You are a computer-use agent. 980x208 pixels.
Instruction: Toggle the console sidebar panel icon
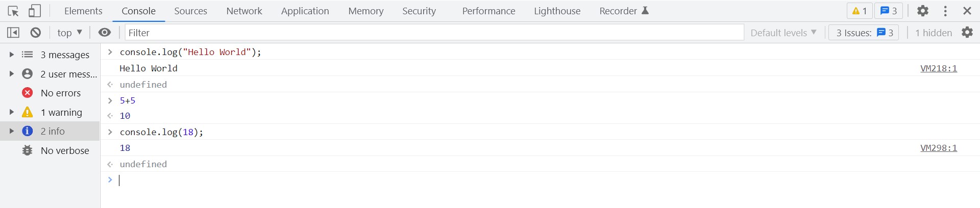pos(13,33)
